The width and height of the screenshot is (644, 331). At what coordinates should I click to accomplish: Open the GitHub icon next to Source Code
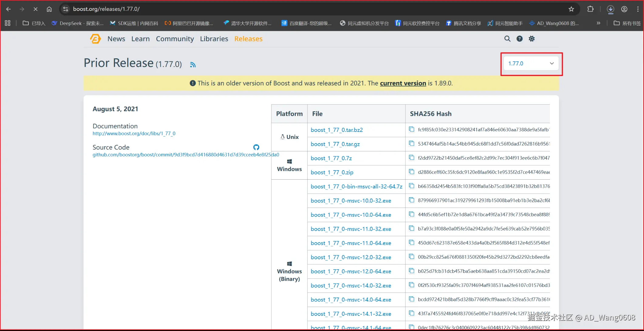[256, 147]
